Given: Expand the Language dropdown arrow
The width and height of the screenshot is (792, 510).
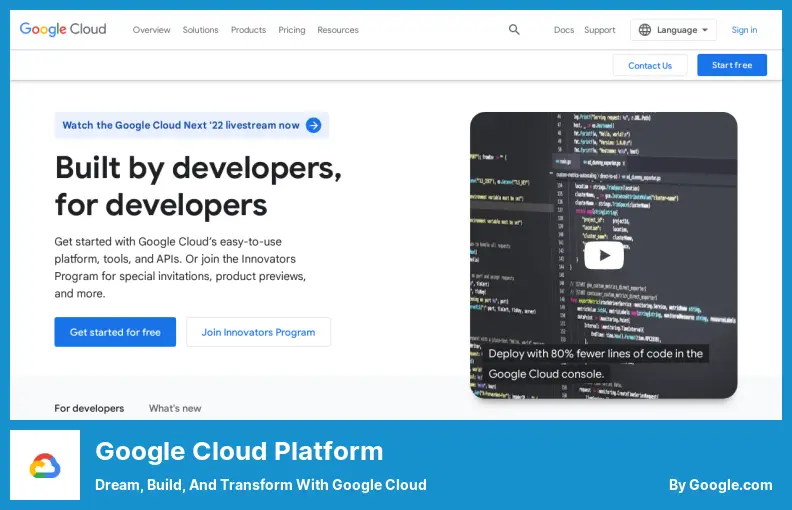Looking at the screenshot, I should tap(705, 30).
